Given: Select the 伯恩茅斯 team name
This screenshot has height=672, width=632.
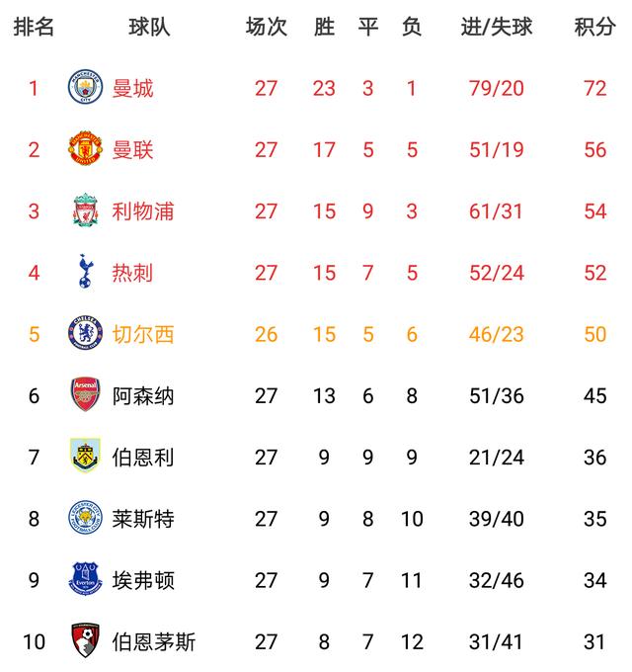Looking at the screenshot, I should point(154,641).
